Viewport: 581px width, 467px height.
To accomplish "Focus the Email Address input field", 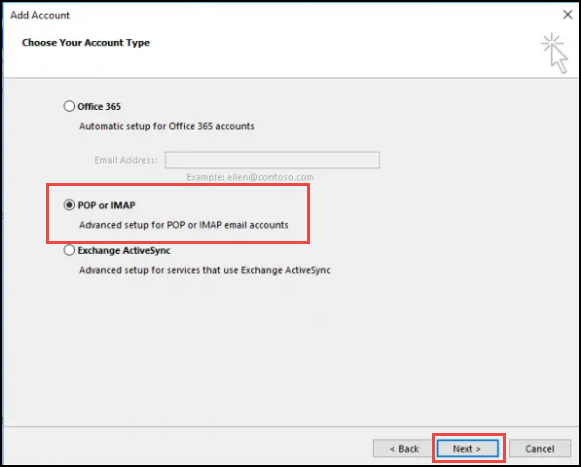I will click(x=272, y=160).
